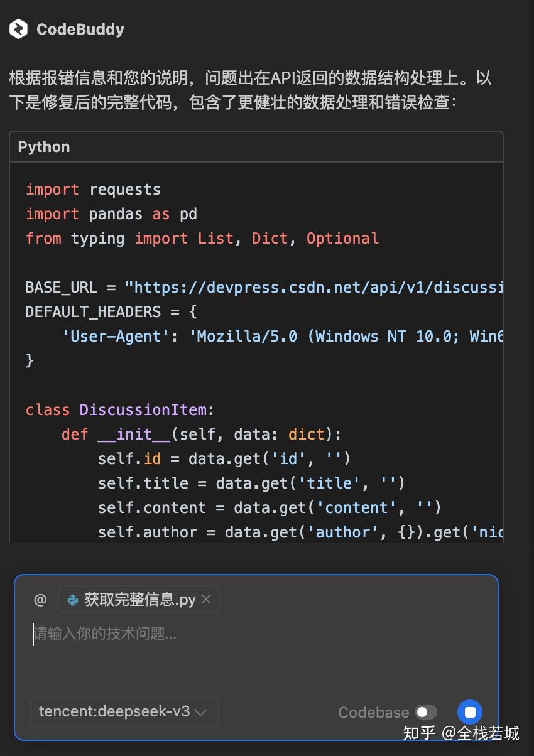Click the CodeBuddy diamond symbol
This screenshot has width=534, height=756.
click(18, 29)
